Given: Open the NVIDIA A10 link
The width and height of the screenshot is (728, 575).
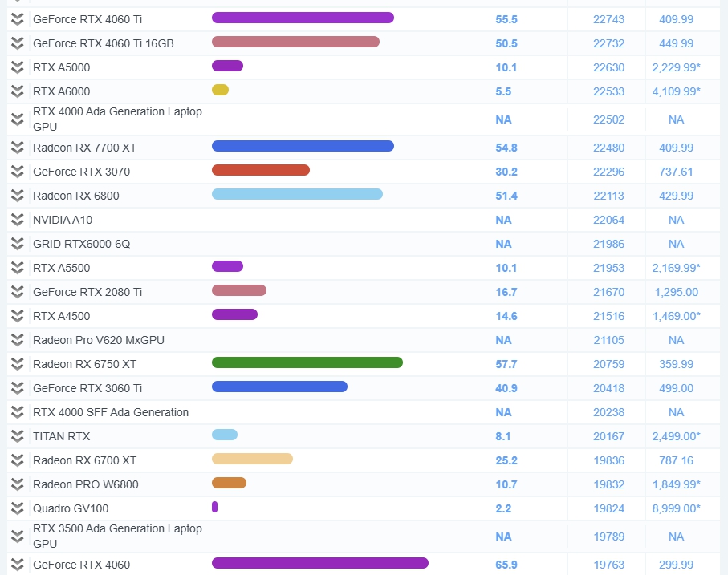Looking at the screenshot, I should 63,221.
